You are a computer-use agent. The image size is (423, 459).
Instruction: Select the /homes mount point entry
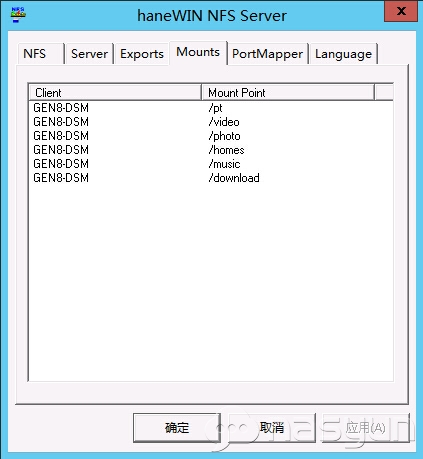pos(226,150)
